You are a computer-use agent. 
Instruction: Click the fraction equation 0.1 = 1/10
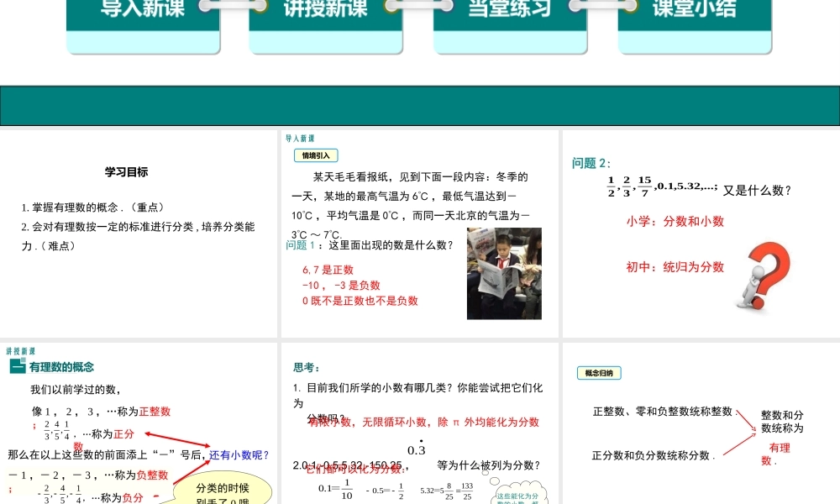click(335, 489)
